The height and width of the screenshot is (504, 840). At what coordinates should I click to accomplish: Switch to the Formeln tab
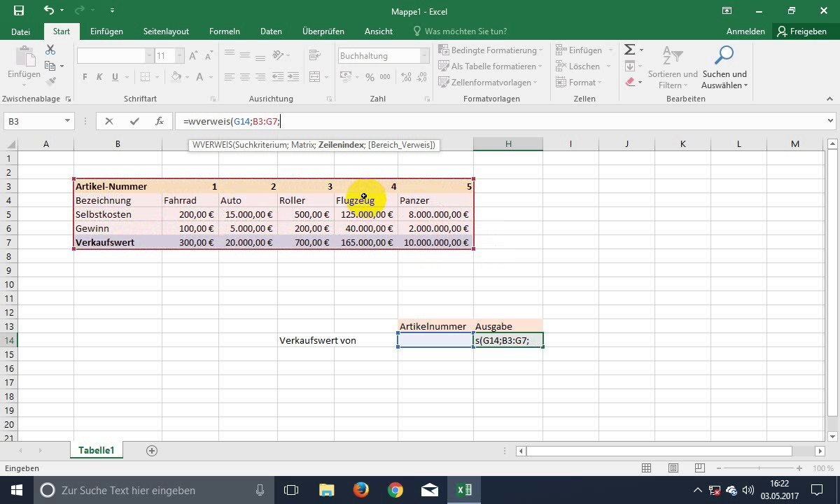click(224, 31)
